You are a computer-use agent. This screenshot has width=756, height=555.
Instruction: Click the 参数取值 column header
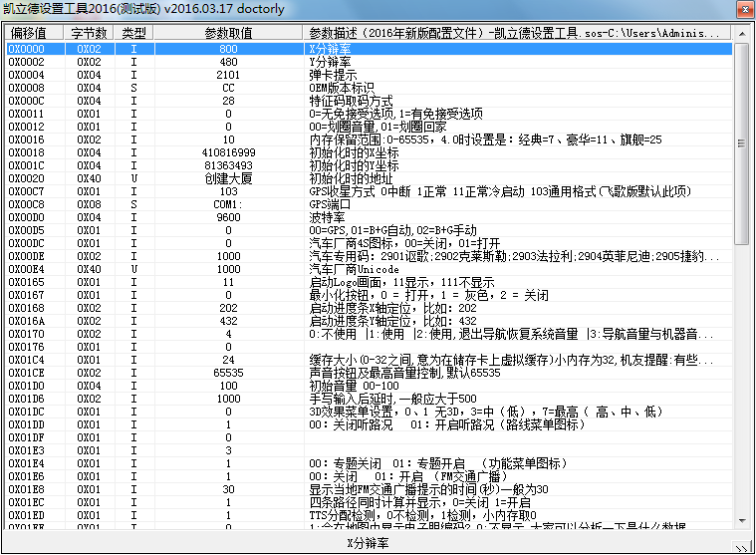coord(228,33)
